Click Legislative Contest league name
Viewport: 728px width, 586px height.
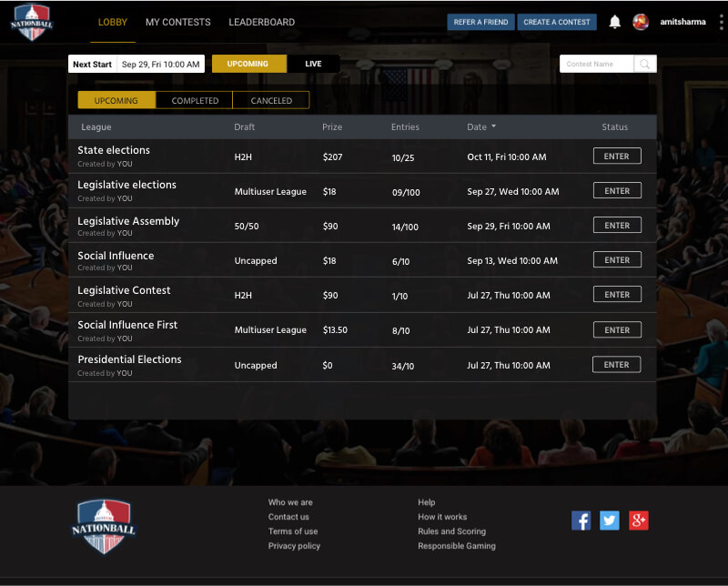click(124, 290)
